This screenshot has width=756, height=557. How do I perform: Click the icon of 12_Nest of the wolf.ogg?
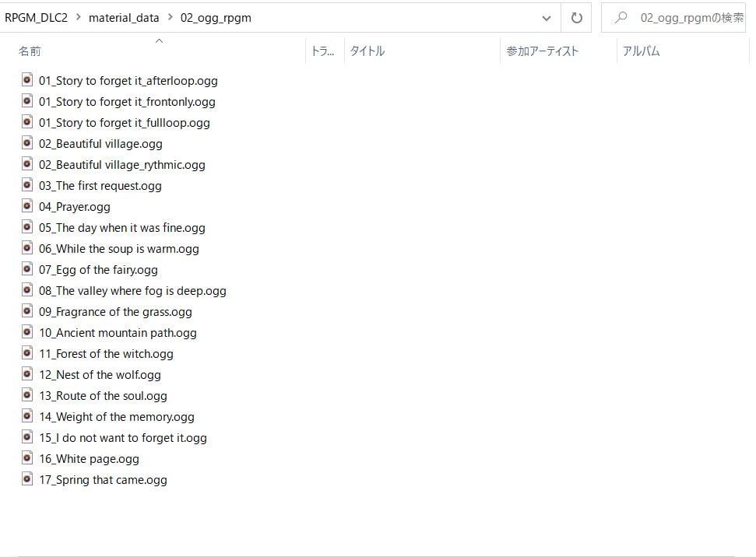pos(27,374)
